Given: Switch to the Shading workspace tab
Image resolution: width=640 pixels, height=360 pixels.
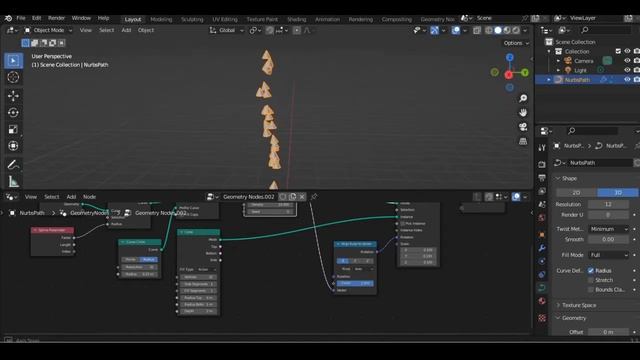Looking at the screenshot, I should click(x=297, y=19).
